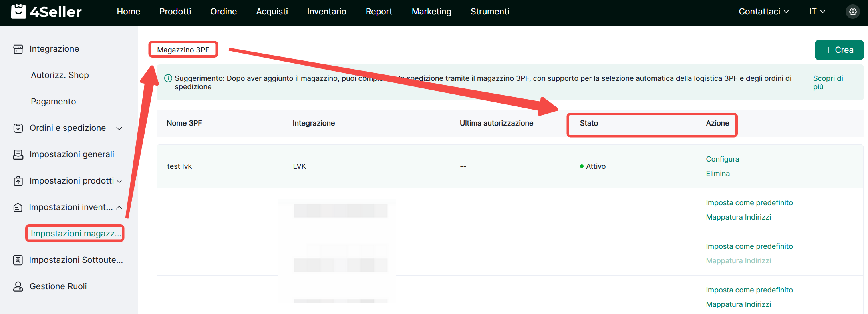Click the Integrazione store icon
Image resolution: width=868 pixels, height=314 pixels.
(x=18, y=49)
